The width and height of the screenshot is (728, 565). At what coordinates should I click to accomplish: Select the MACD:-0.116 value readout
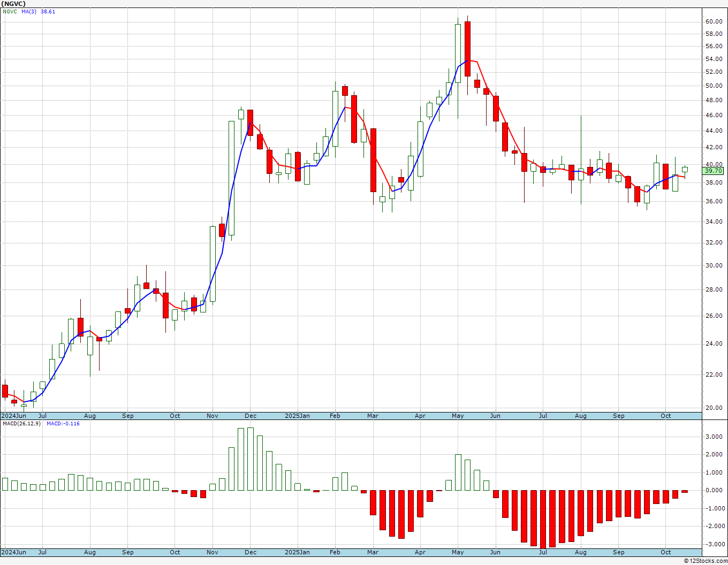tap(63, 424)
